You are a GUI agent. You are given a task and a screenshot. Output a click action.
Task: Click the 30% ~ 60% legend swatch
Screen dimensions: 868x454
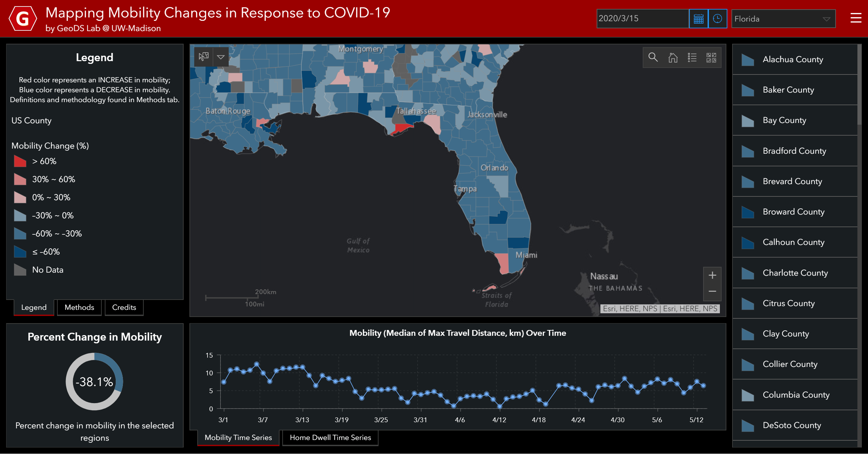click(20, 179)
